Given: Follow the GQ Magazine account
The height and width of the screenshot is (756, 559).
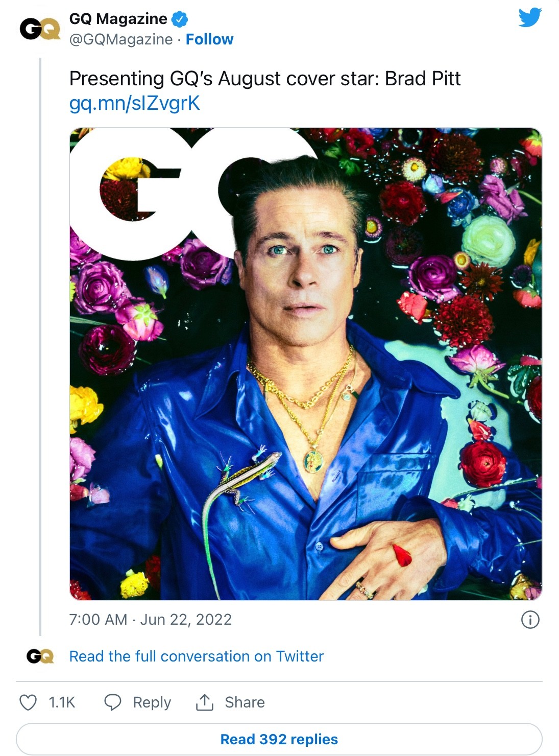Looking at the screenshot, I should [209, 39].
